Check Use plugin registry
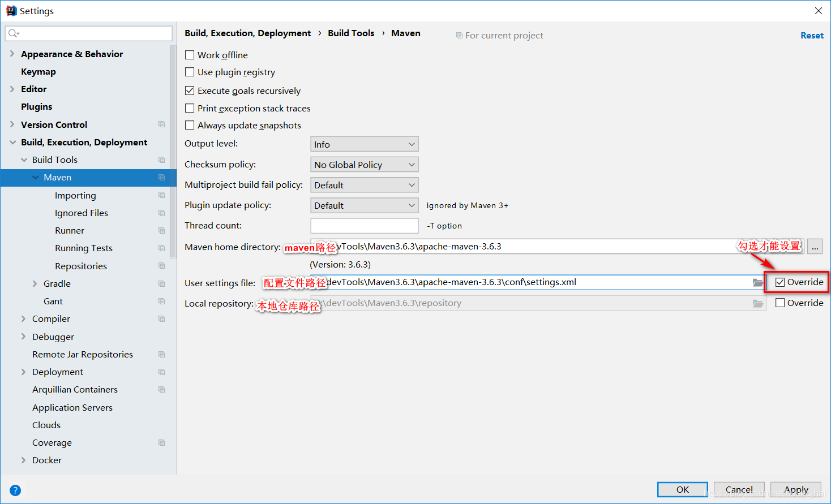 (190, 72)
